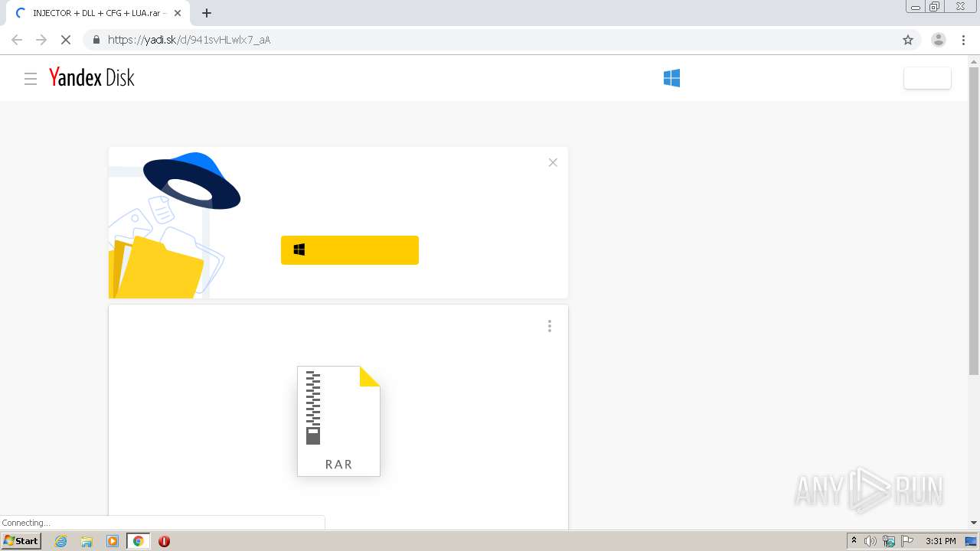Minimize the Chrome window
This screenshot has width=980, height=551.
pos(916,7)
